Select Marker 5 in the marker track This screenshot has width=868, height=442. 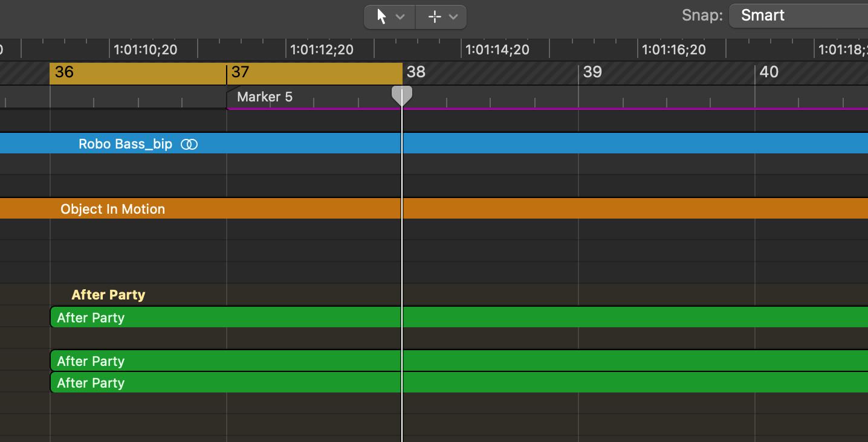coord(265,97)
